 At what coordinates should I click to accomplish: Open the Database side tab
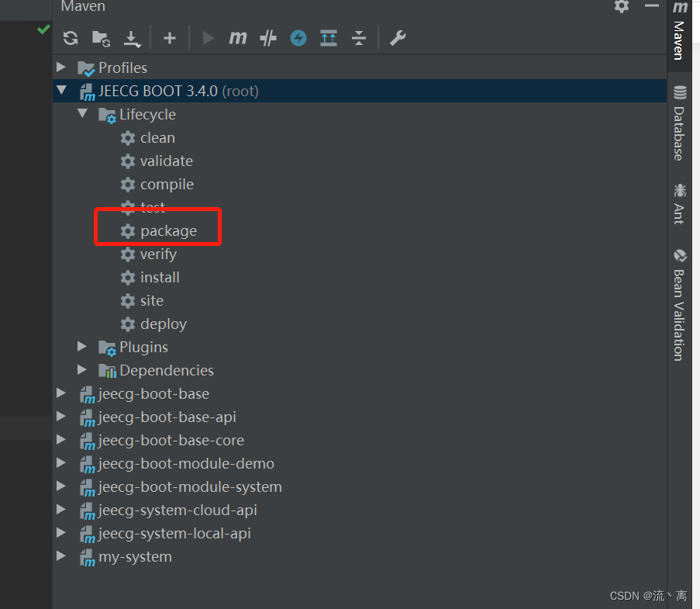[x=680, y=123]
